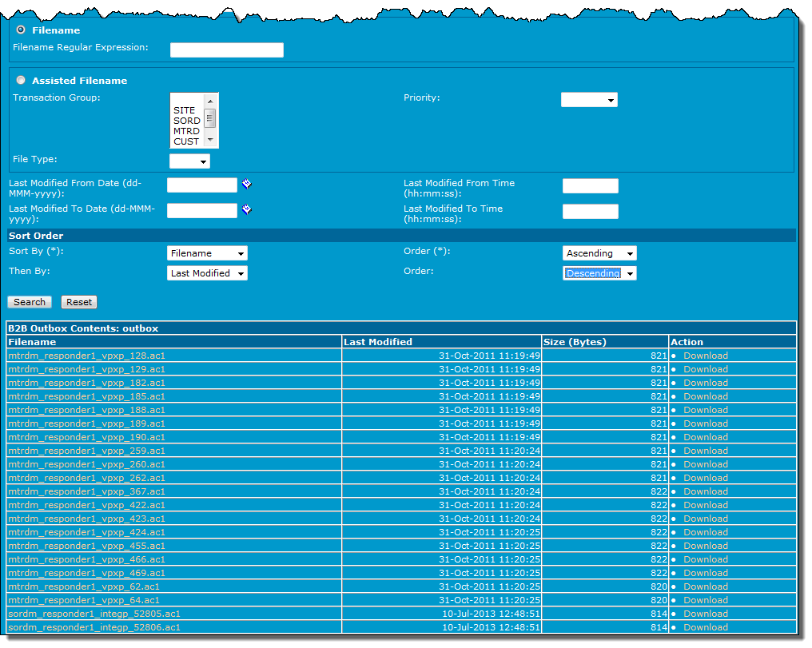Download sordm_responder1_integp_52806.ac1 file
This screenshot has width=812, height=648.
click(x=705, y=627)
